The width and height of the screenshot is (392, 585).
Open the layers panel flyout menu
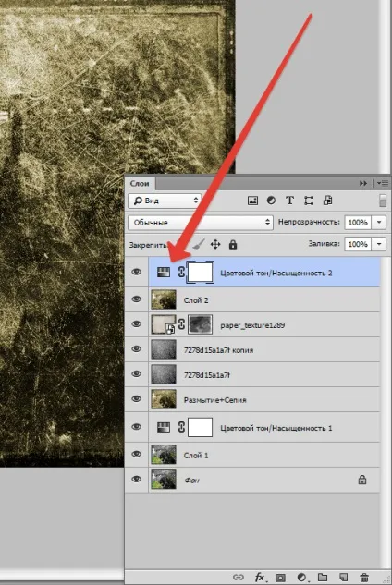pyautogui.click(x=383, y=183)
